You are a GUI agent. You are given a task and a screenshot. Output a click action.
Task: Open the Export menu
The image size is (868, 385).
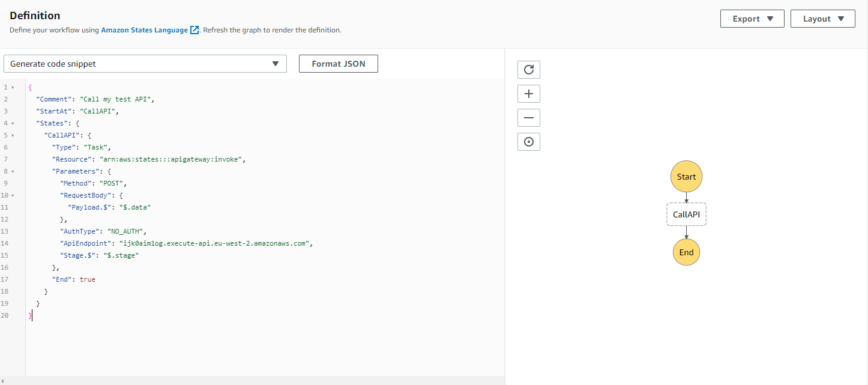(752, 18)
